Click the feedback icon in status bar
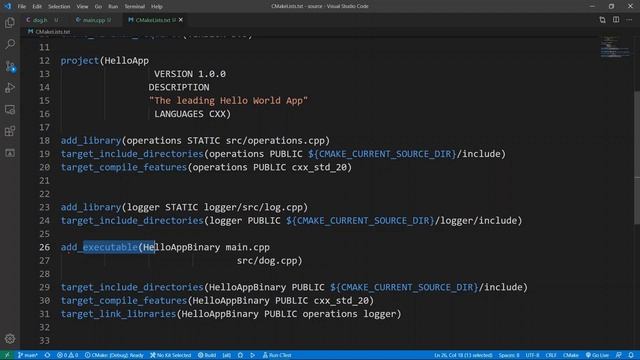The image size is (640, 360). [x=619, y=355]
